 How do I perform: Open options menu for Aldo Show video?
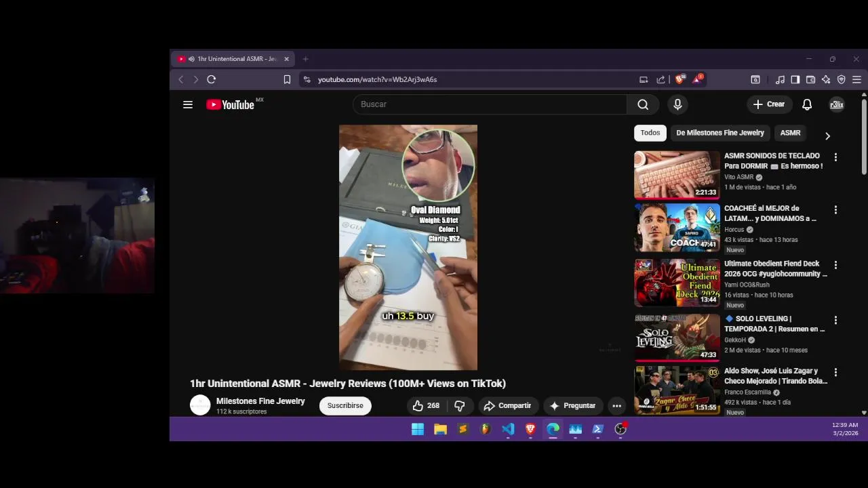click(x=835, y=372)
